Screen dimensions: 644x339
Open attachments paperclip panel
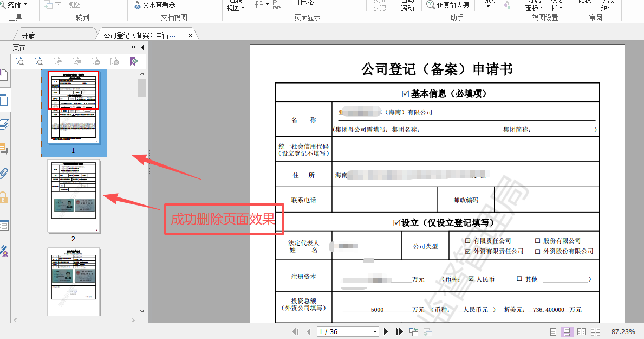pyautogui.click(x=4, y=173)
